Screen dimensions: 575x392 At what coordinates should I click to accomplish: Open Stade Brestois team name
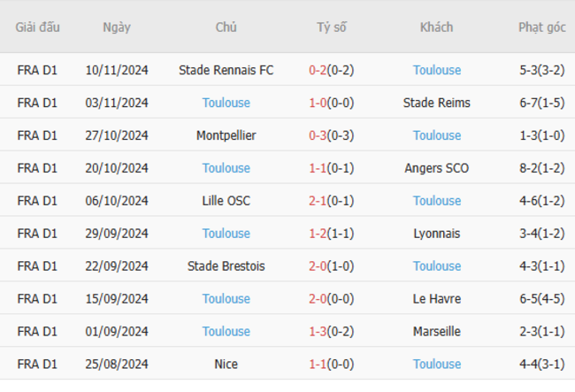(226, 265)
